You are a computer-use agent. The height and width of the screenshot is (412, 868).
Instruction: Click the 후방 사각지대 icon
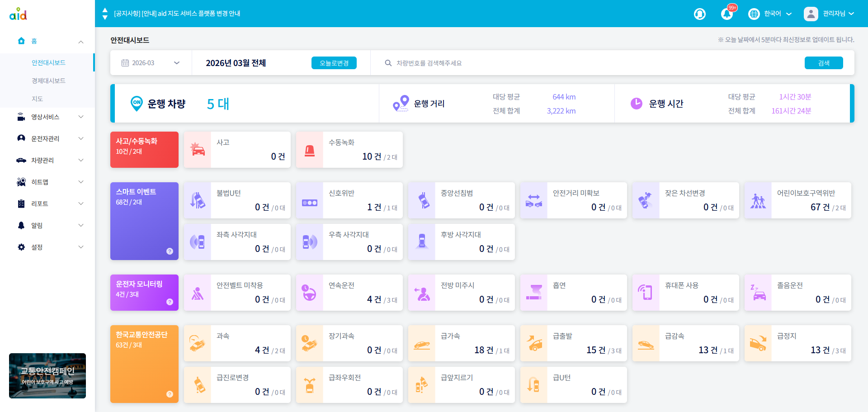tap(422, 242)
